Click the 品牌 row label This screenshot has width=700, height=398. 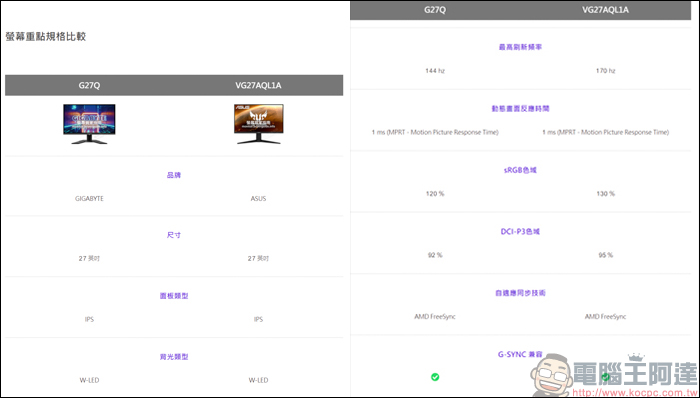(174, 175)
